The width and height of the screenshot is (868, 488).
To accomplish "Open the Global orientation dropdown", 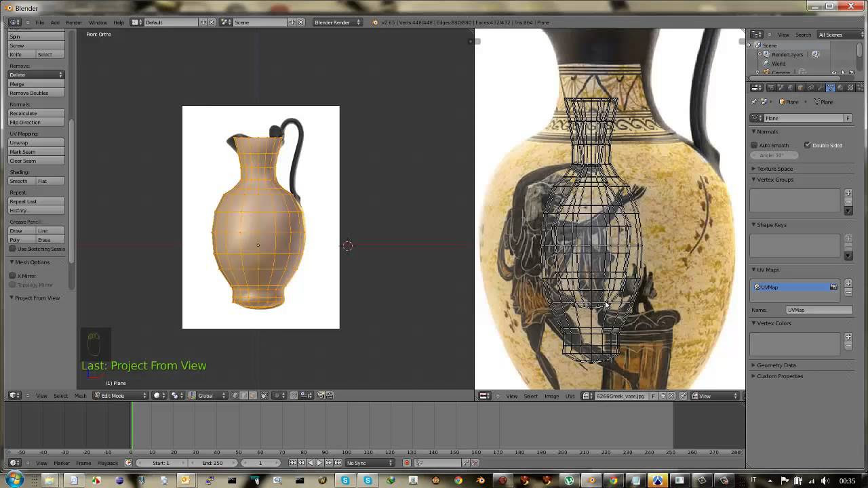I will point(208,395).
